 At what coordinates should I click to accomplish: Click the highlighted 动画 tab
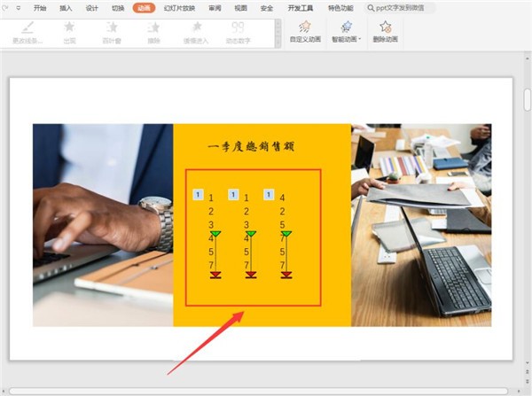pos(144,8)
